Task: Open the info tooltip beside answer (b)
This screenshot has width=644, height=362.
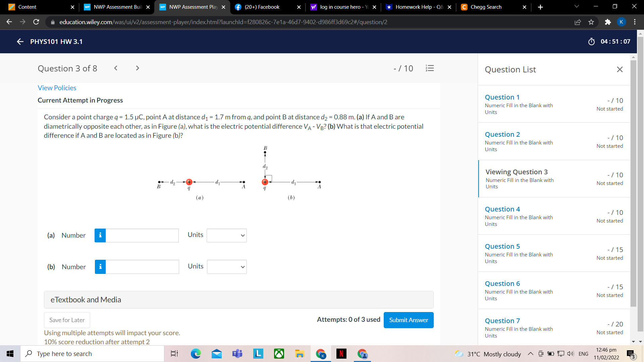Action: click(x=100, y=267)
